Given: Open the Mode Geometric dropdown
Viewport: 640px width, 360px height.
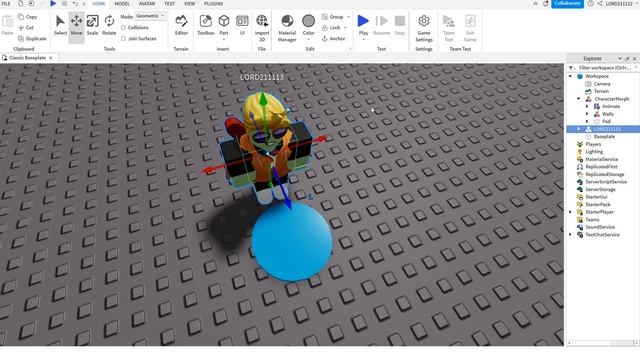Looking at the screenshot, I should [x=150, y=16].
